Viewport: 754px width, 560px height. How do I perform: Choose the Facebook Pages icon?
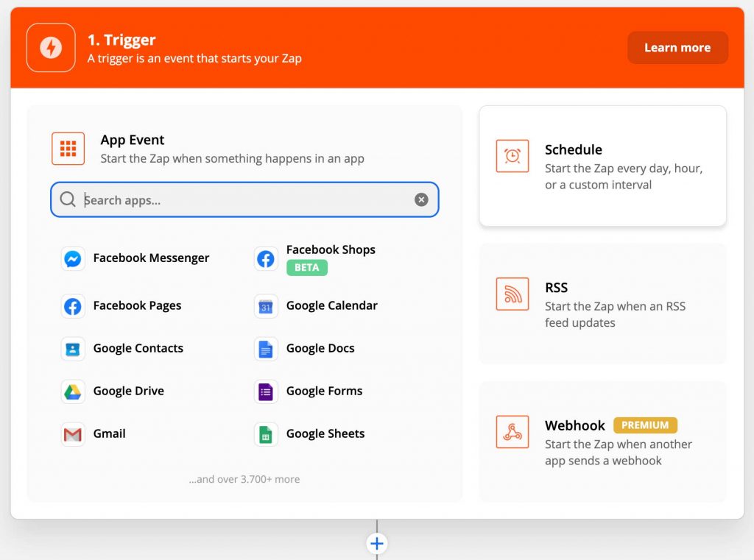[x=72, y=306]
